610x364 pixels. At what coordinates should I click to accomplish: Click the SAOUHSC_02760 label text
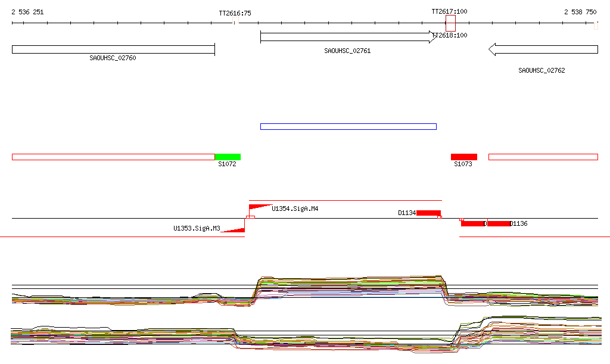113,58
